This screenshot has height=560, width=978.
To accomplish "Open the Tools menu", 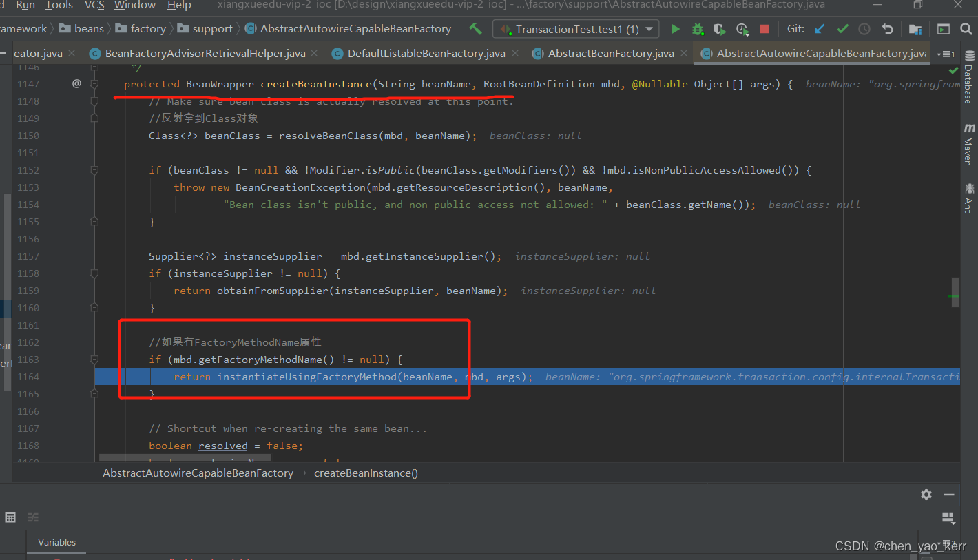I will coord(59,6).
